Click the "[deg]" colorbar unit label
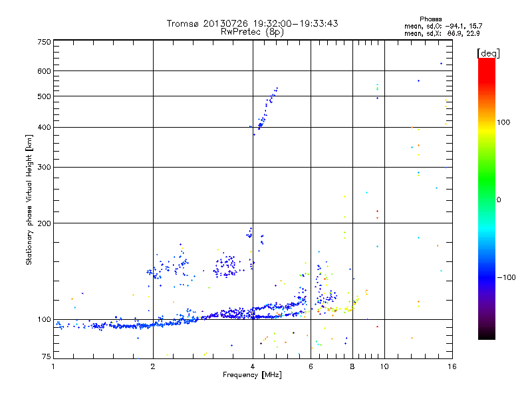The height and width of the screenshot is (399, 532). click(x=488, y=53)
